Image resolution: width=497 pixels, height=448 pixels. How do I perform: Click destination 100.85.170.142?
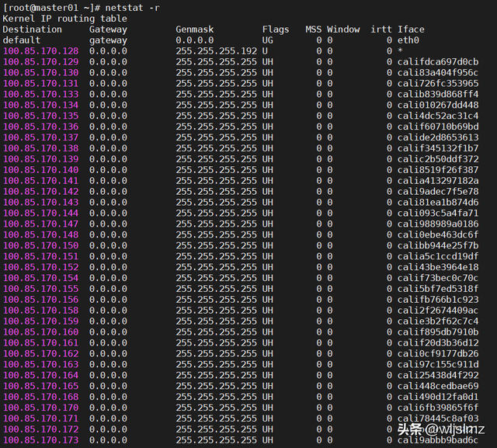tap(40, 191)
